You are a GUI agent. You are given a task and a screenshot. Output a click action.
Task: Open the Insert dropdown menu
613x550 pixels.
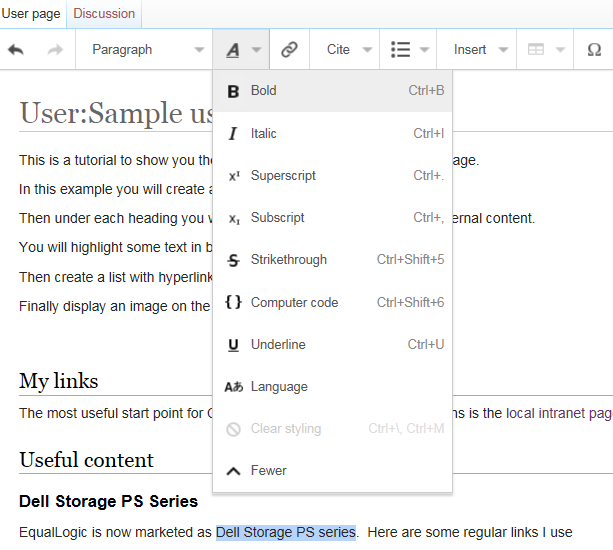(x=480, y=49)
